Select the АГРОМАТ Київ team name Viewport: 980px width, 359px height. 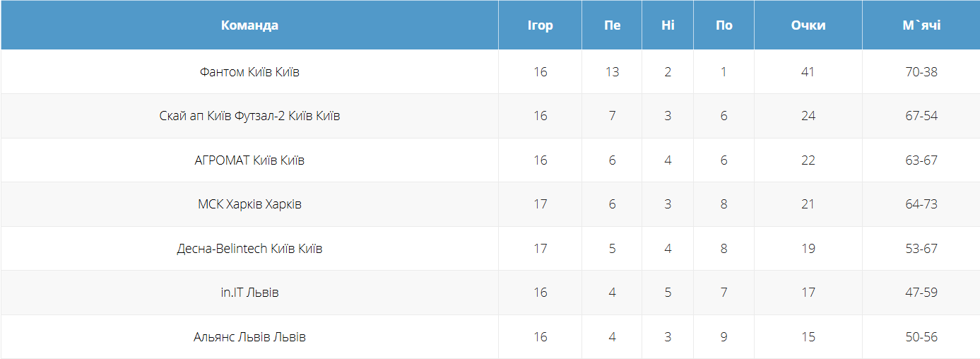point(249,160)
